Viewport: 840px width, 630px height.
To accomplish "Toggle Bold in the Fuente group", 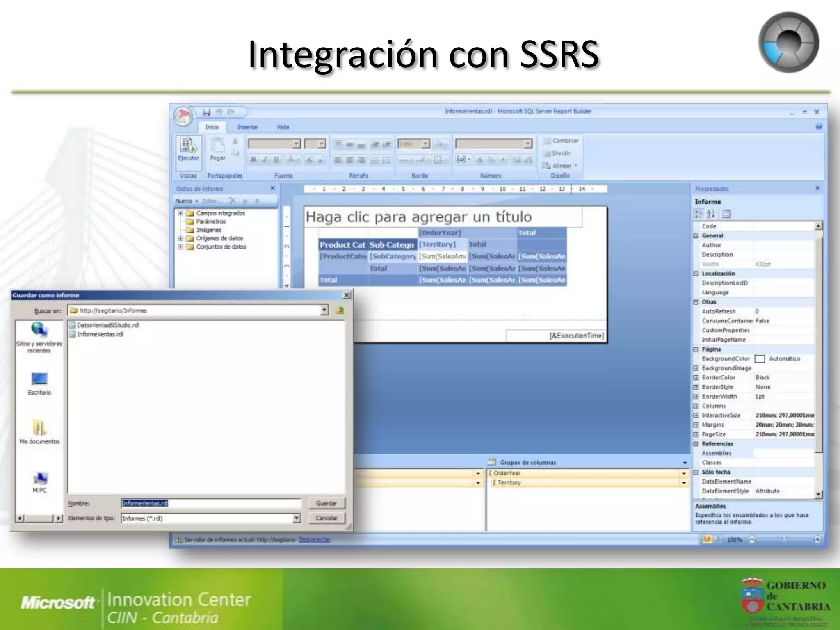I will [253, 160].
